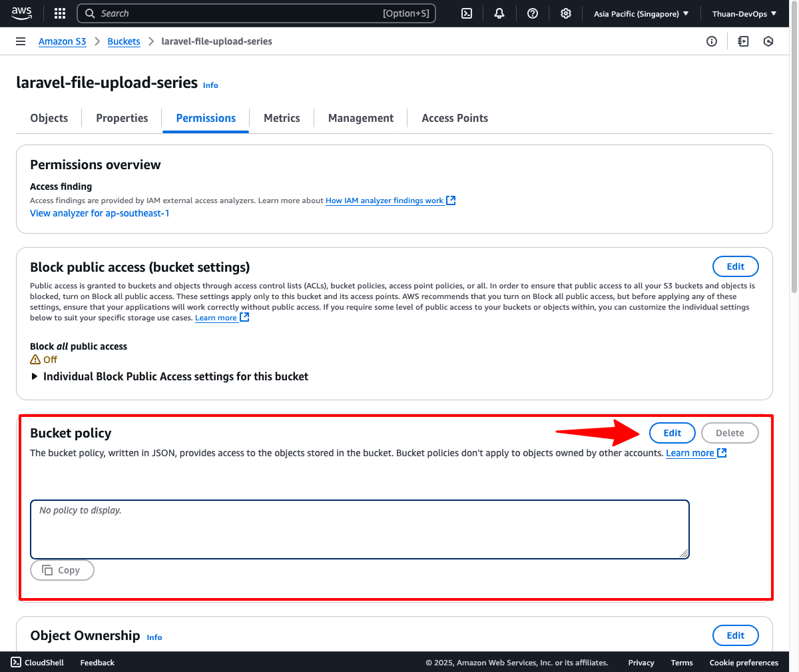This screenshot has width=799, height=672.
Task: Edit the Block public access settings
Action: (735, 266)
